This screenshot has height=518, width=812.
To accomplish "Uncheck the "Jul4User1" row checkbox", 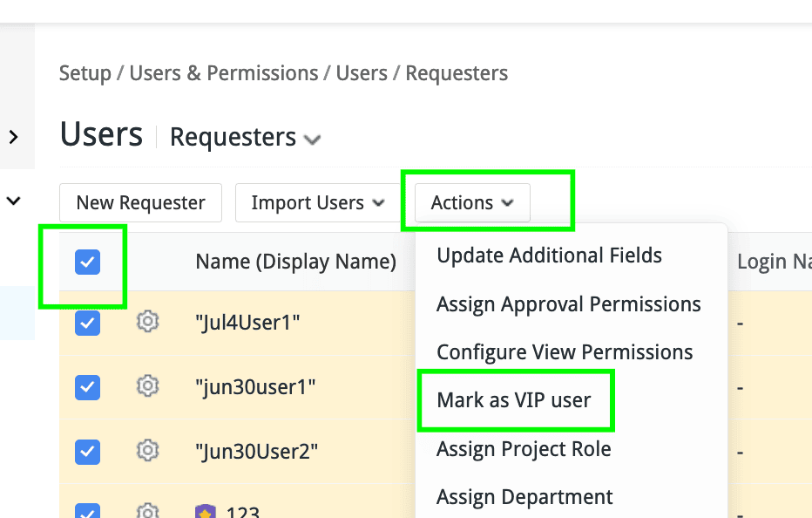I will pos(88,323).
